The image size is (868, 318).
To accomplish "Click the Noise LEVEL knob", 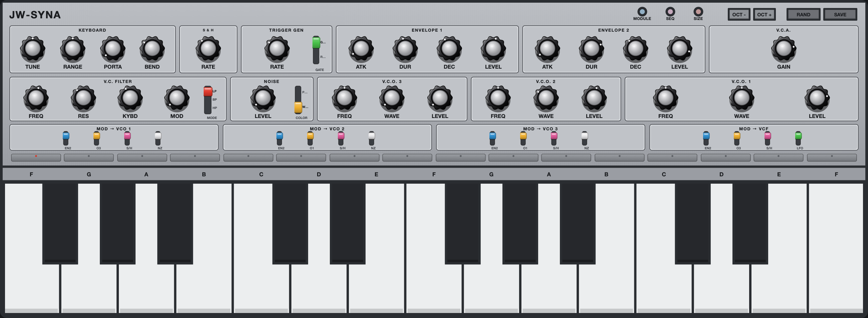I will tap(263, 98).
